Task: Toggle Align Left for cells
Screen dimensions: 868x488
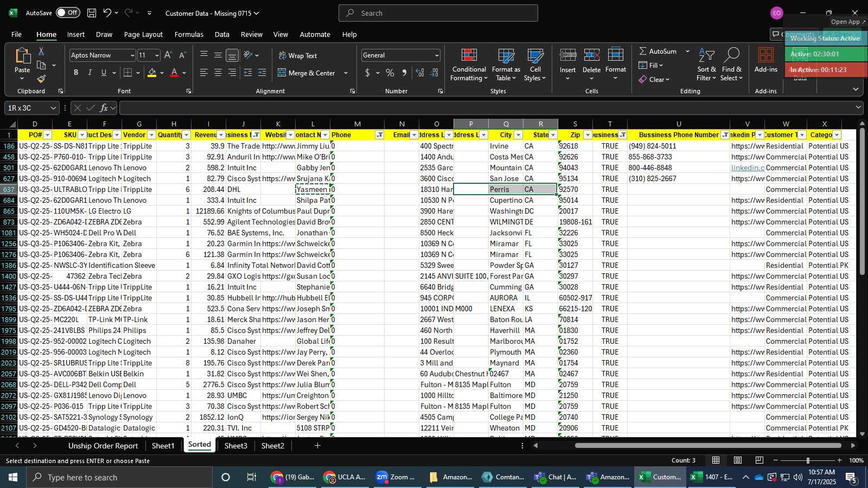Action: pyautogui.click(x=204, y=73)
